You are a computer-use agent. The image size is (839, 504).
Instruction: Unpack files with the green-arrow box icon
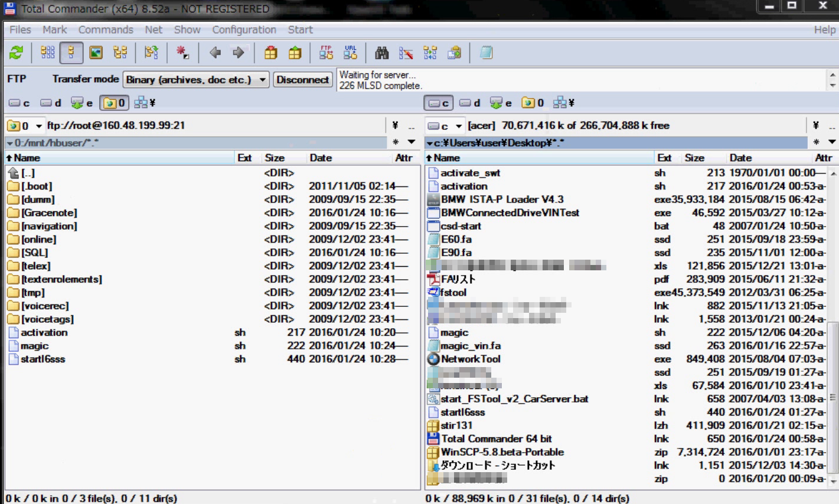(295, 53)
